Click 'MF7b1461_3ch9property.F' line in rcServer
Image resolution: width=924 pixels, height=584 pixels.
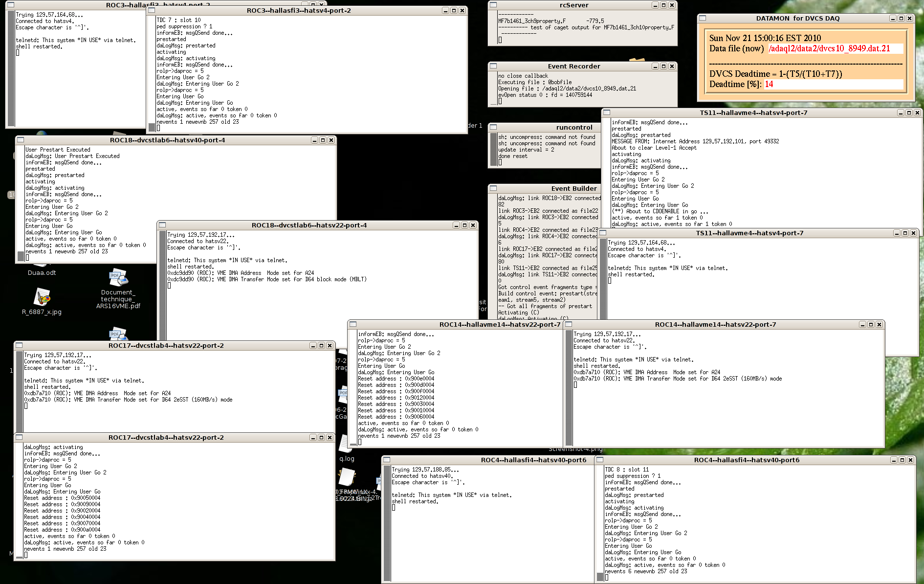pyautogui.click(x=551, y=21)
